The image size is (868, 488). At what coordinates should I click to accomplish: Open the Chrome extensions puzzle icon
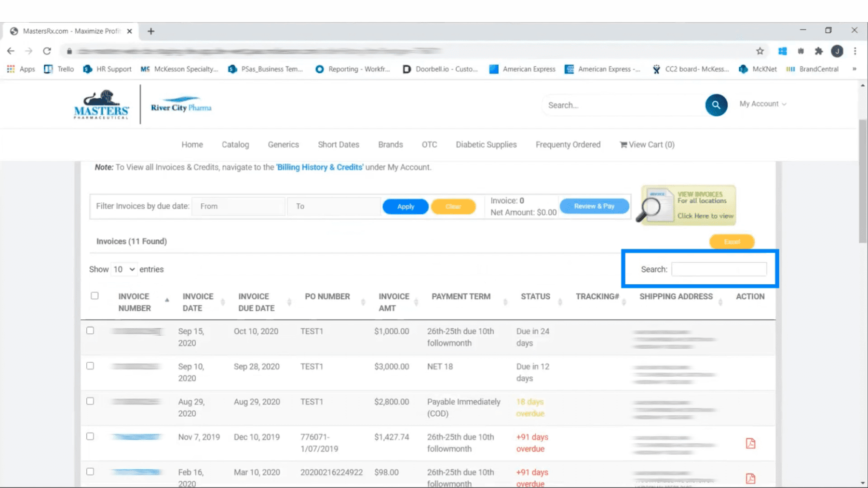click(x=818, y=51)
